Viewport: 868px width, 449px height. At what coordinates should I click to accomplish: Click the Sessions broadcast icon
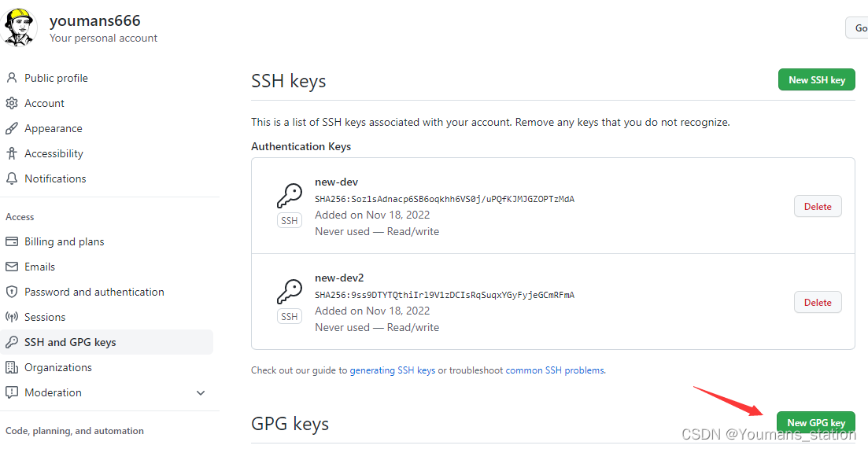point(12,317)
